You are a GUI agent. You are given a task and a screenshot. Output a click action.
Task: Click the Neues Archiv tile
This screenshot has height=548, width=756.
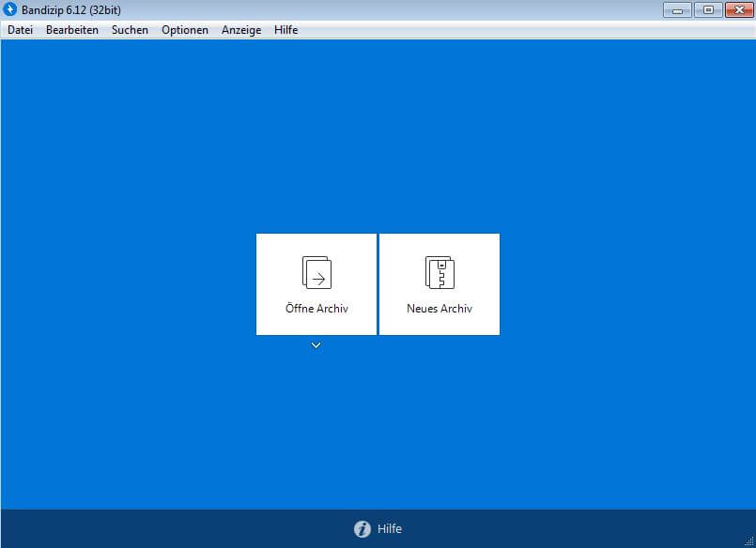[440, 284]
